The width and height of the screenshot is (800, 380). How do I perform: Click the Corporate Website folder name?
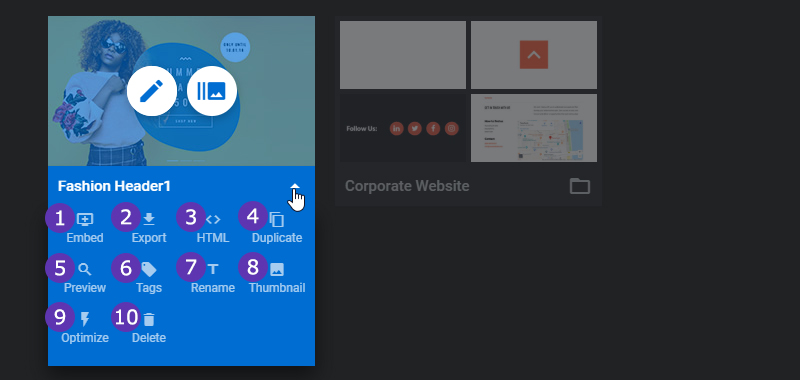[x=407, y=186]
